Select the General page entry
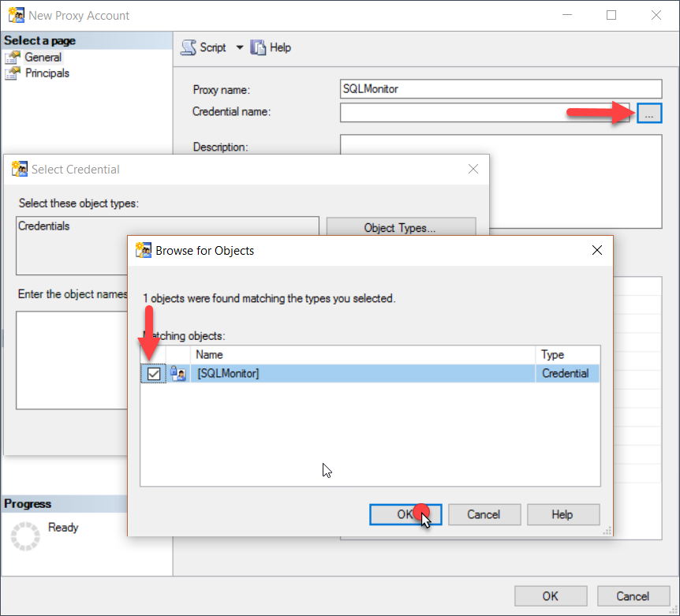 (x=43, y=57)
